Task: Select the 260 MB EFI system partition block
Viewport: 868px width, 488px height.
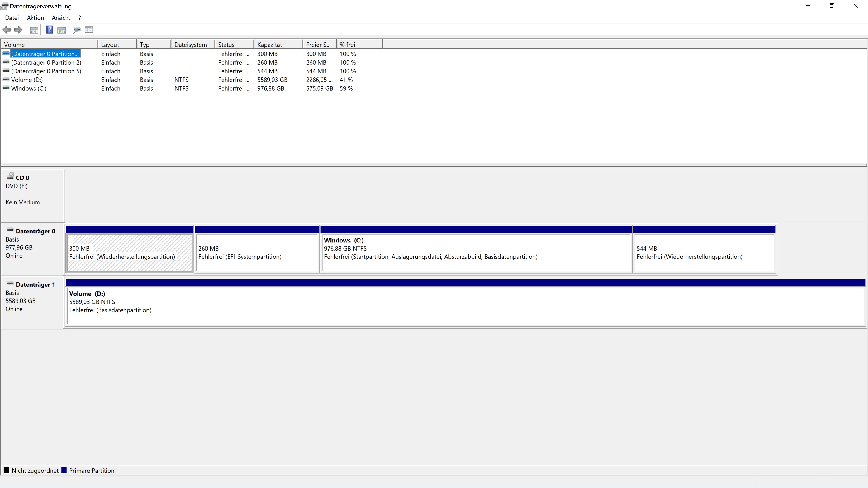Action: pos(257,253)
